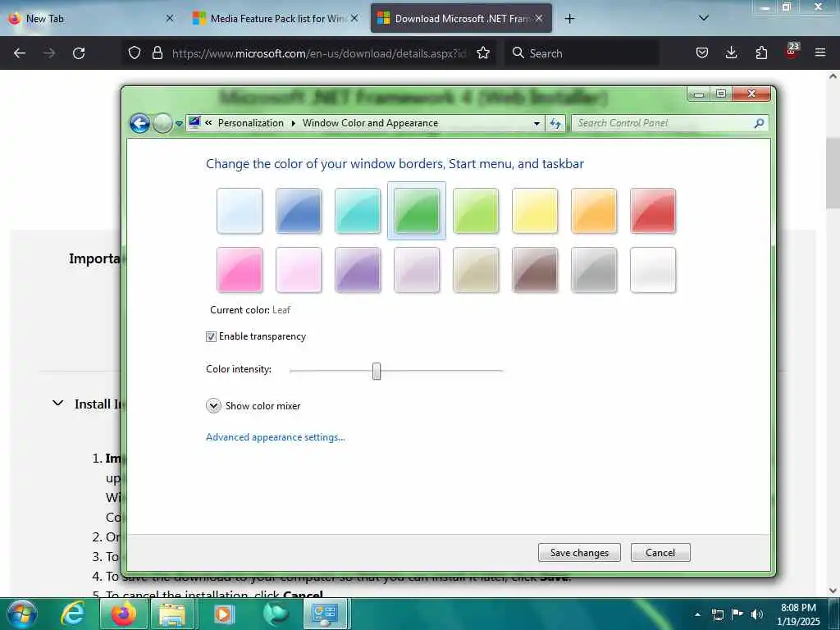This screenshot has width=840, height=630.
Task: Choose the purple Violet swatch
Action: tap(358, 269)
